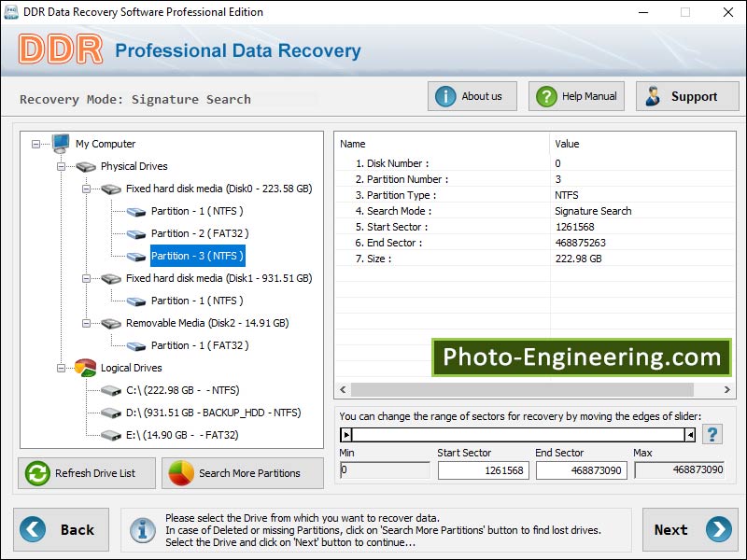Click the Refresh Drive List circular arrows icon
Viewport: 747px width, 560px height.
click(35, 473)
